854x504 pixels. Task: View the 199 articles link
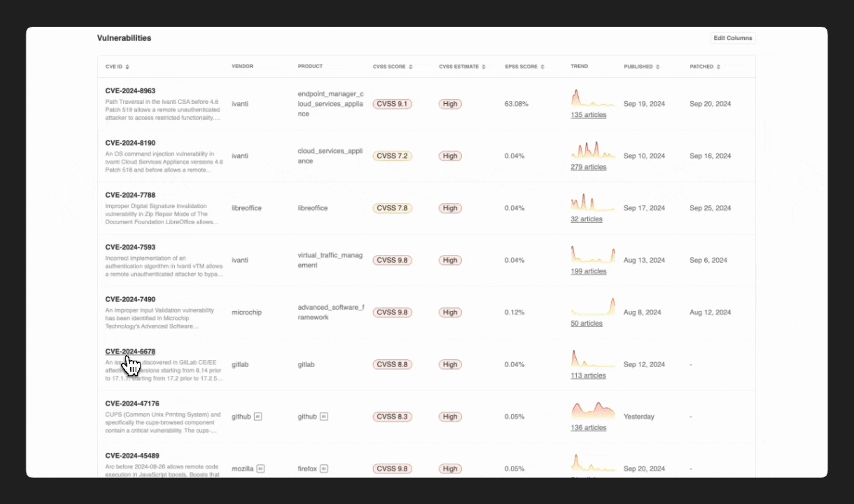588,271
